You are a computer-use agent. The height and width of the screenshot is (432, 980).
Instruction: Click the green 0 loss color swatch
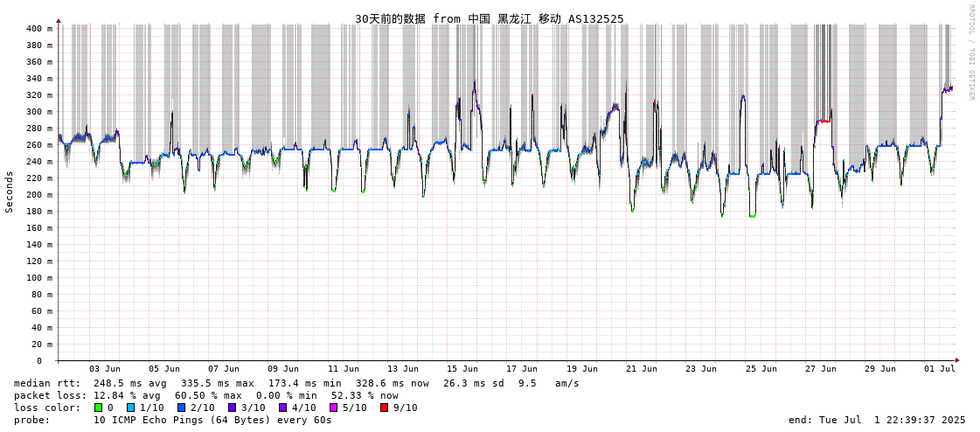pyautogui.click(x=98, y=408)
